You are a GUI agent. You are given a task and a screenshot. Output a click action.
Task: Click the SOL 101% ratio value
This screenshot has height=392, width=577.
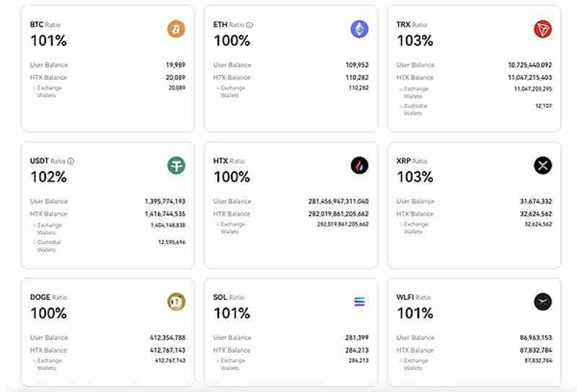pyautogui.click(x=232, y=313)
